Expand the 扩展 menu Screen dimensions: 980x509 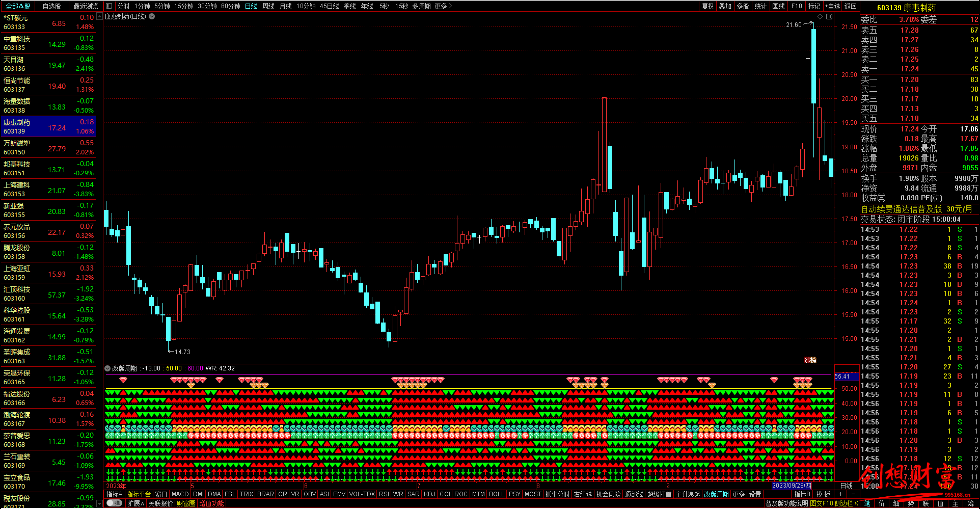coord(135,503)
